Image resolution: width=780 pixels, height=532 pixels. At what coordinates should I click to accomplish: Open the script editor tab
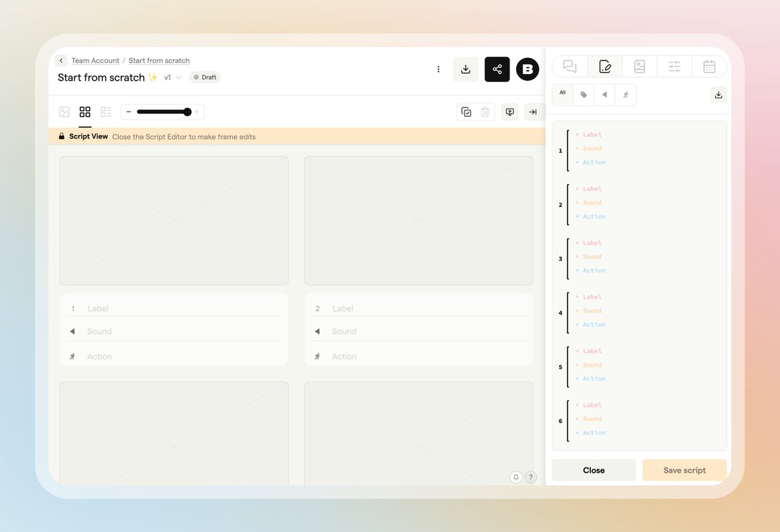pyautogui.click(x=605, y=66)
